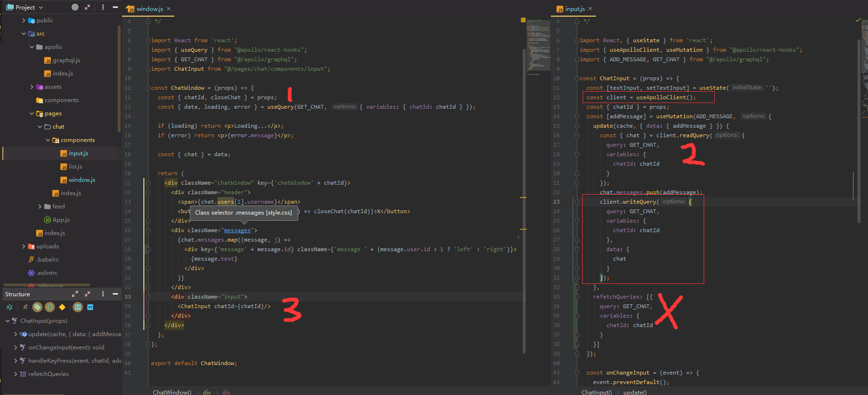
Task: Toggle inherited members function filter in Structure
Action: 25,307
